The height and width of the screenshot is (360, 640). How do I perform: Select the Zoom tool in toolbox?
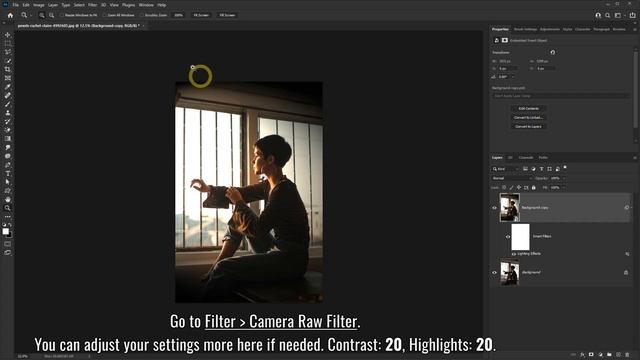coord(7,208)
